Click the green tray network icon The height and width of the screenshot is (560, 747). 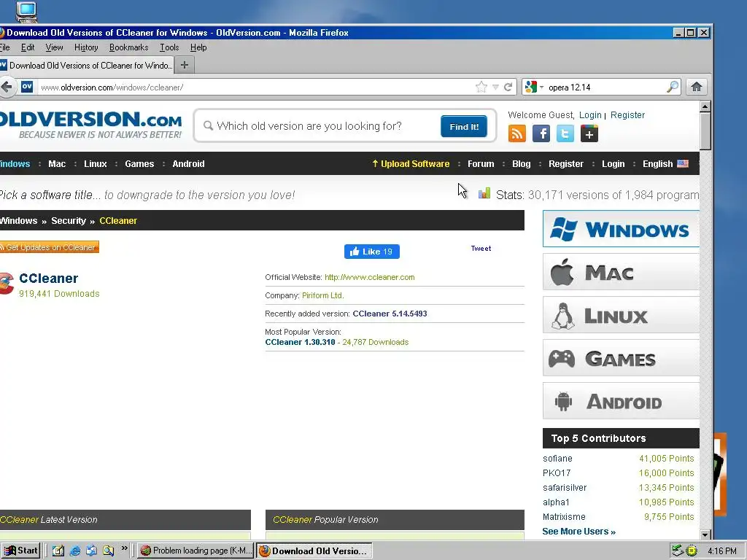click(x=678, y=551)
